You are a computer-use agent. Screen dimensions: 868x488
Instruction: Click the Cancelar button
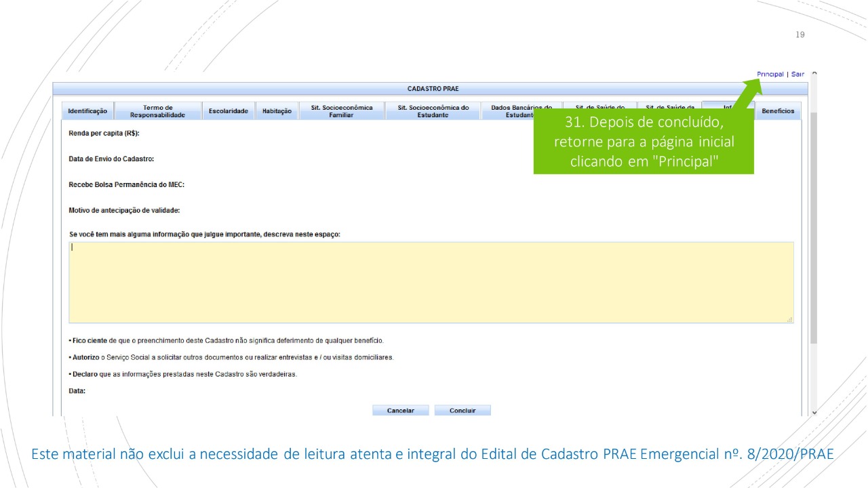tap(401, 410)
